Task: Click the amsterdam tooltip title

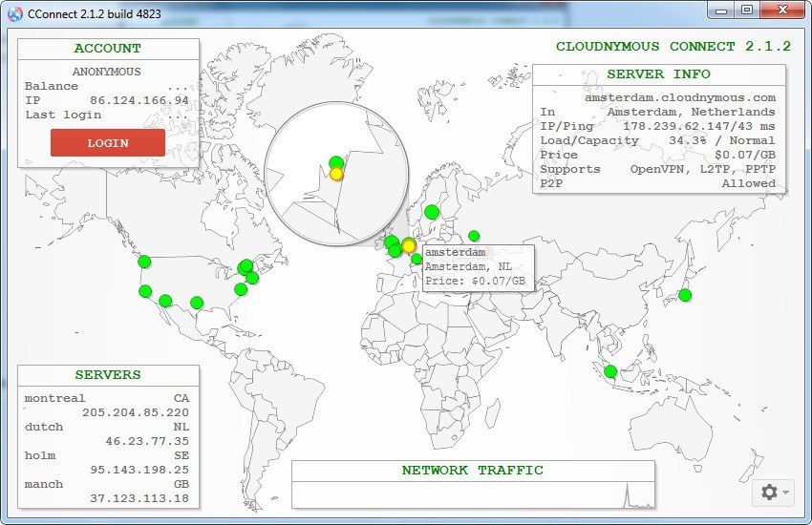Action: click(x=455, y=252)
